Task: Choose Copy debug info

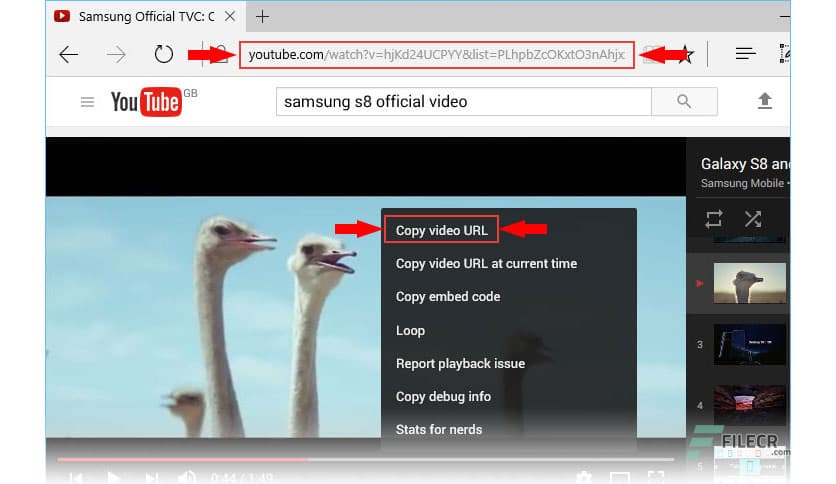Action: click(443, 397)
